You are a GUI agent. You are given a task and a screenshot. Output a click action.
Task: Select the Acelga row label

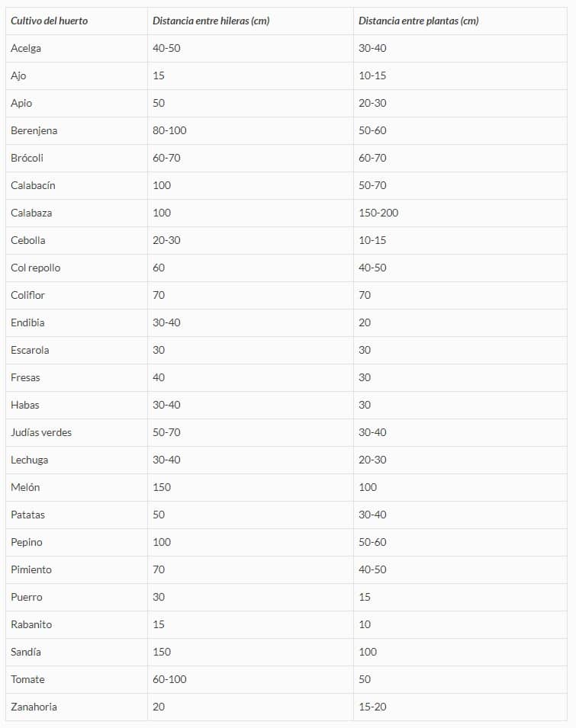point(26,48)
